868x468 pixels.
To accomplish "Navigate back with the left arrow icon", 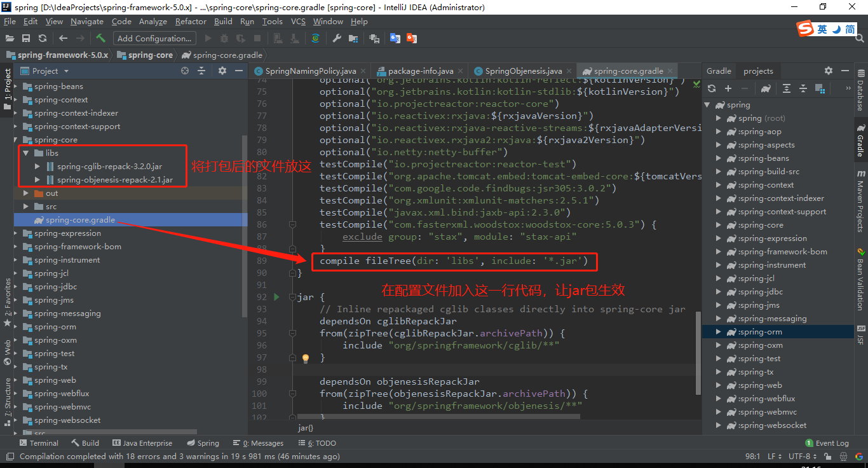I will 64,38.
